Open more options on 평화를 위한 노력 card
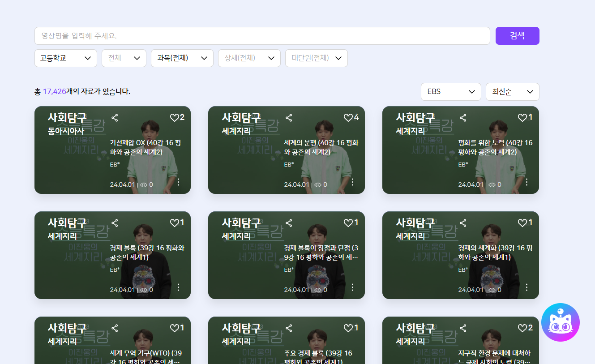The image size is (595, 364). (x=527, y=182)
